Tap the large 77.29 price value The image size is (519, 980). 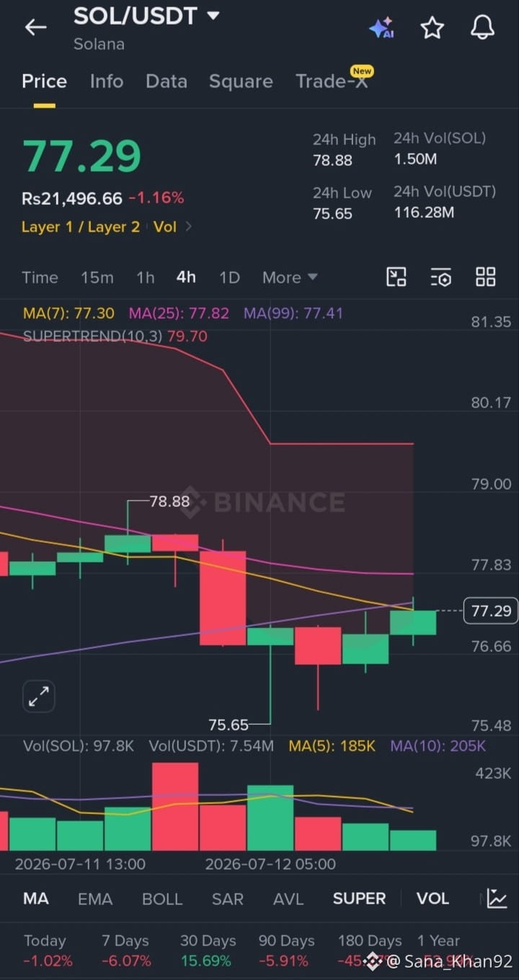click(x=81, y=156)
